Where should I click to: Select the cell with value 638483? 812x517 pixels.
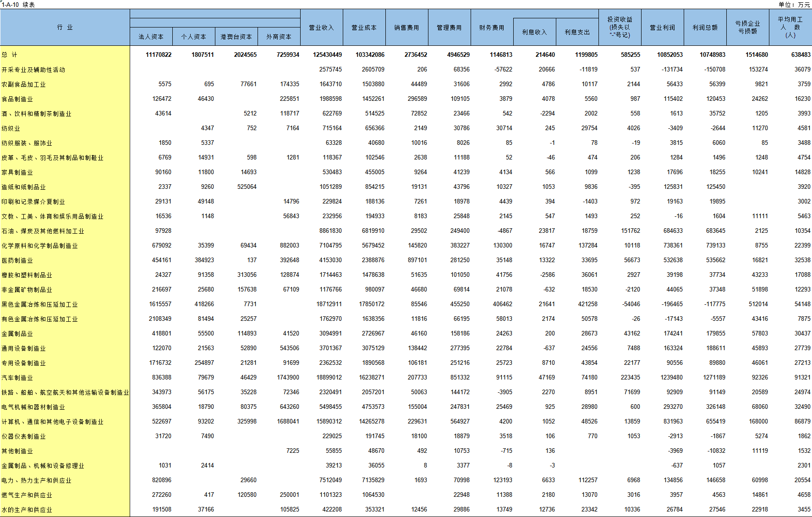[x=801, y=55]
